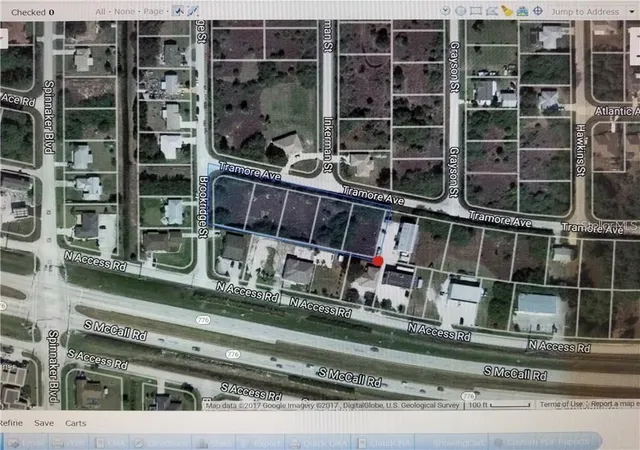The image size is (640, 450).
Task: Select the draw circle (radius) map tool
Action: click(x=460, y=11)
